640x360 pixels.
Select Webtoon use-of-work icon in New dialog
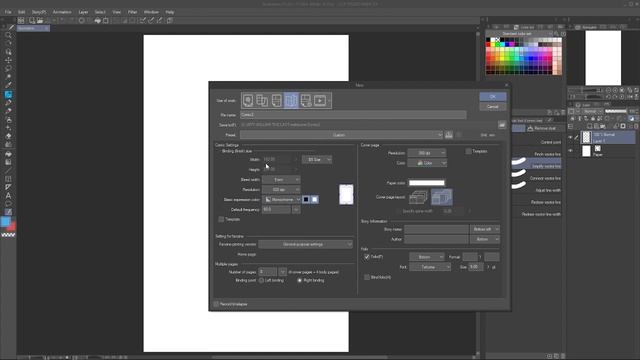(262, 100)
